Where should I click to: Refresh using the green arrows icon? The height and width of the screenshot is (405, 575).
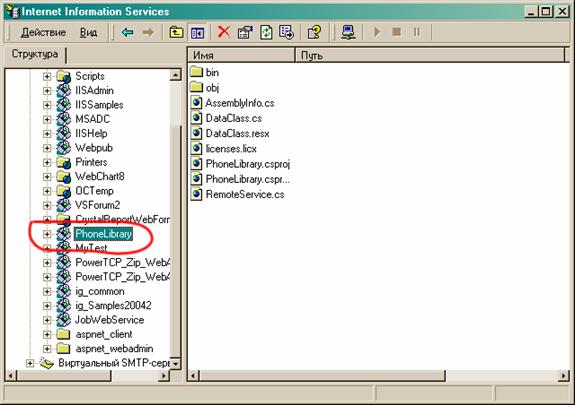click(x=266, y=32)
